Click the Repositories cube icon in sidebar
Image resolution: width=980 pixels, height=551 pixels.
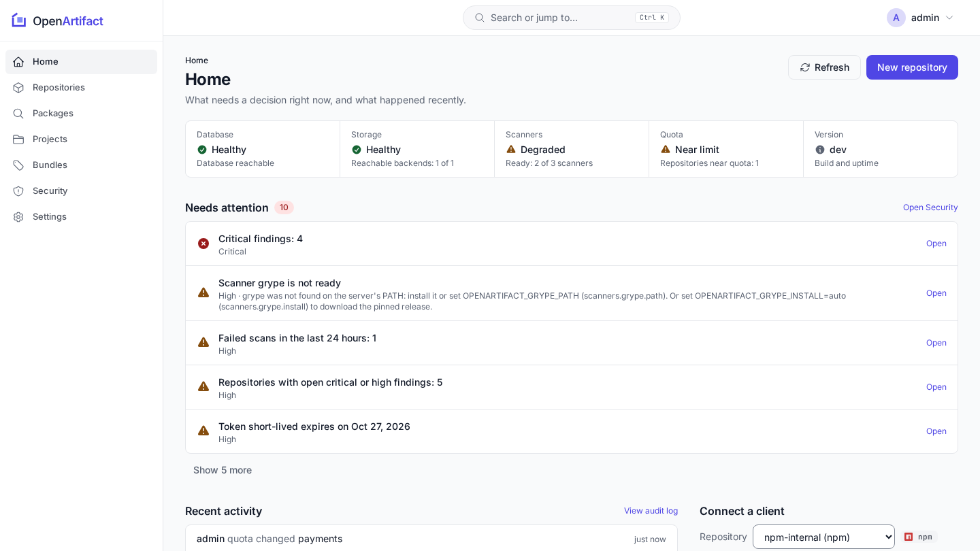[x=18, y=88]
